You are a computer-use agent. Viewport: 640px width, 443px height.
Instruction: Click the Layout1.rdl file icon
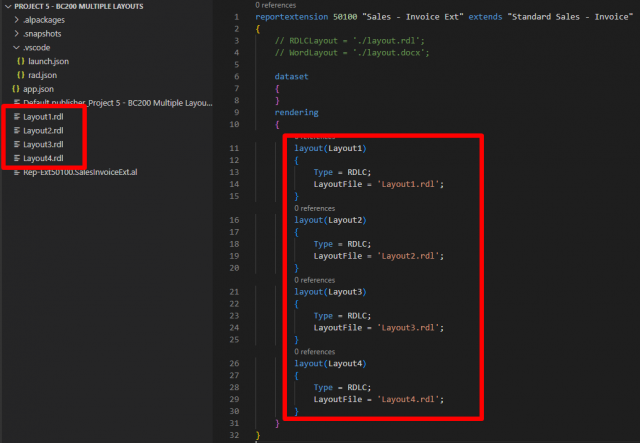pyautogui.click(x=15, y=117)
